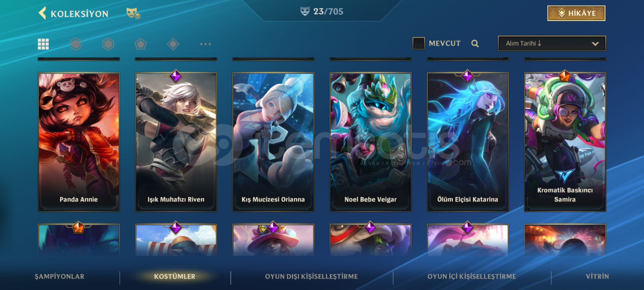The image size is (644, 290).
Task: Select the grid all-skins filter icon
Action: (x=43, y=44)
